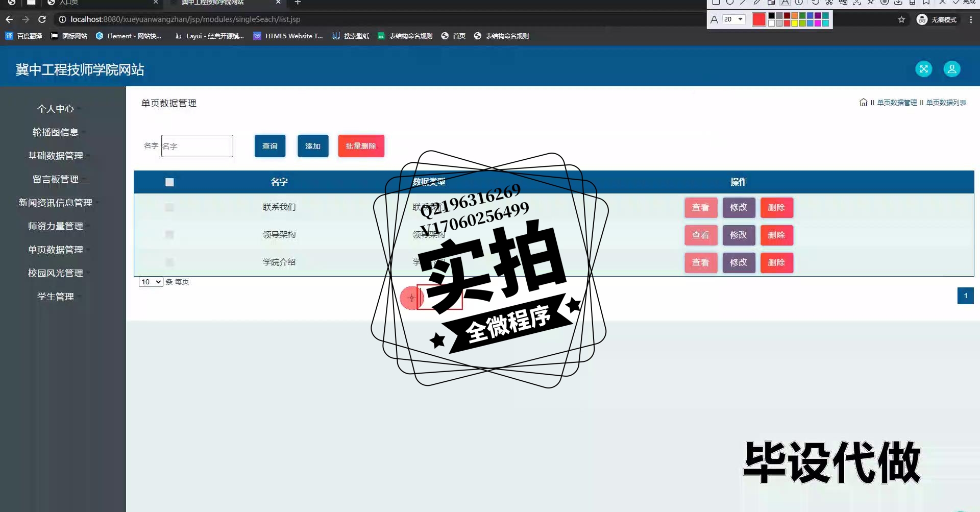980x512 pixels.
Task: Check the checkbox for 联系我们 row
Action: tap(169, 207)
